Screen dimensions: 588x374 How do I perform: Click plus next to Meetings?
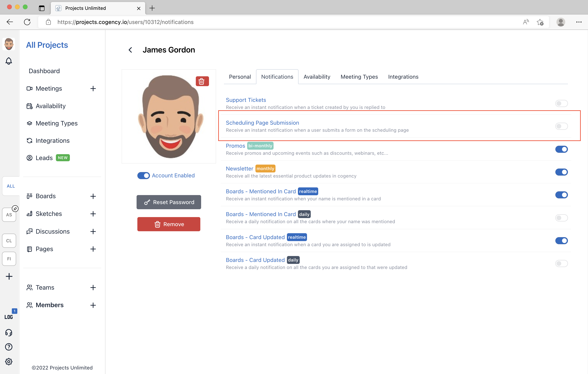click(x=93, y=88)
